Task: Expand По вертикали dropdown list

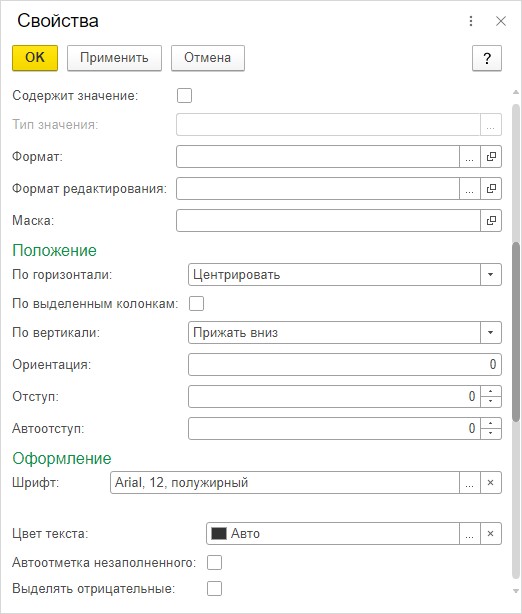Action: pos(491,333)
